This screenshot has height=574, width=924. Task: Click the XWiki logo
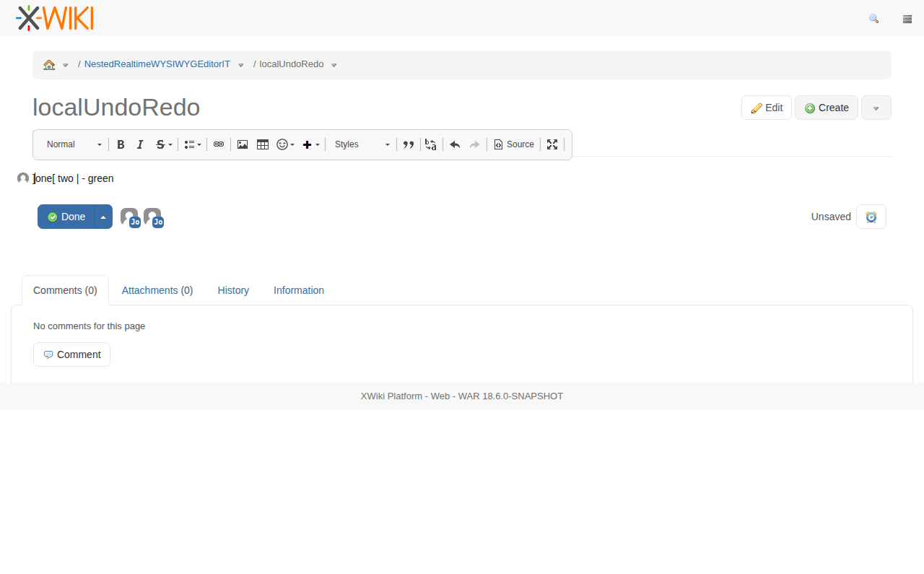[55, 18]
